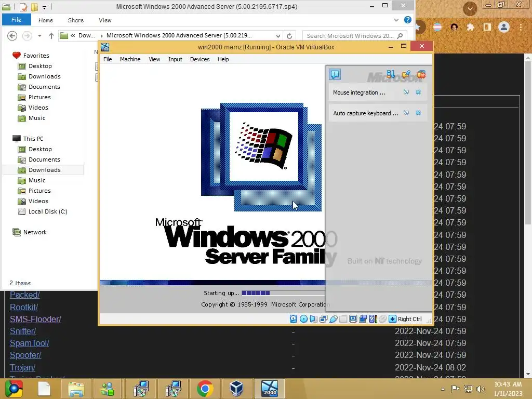
Task: Click the Explorer refresh button
Action: point(289,36)
